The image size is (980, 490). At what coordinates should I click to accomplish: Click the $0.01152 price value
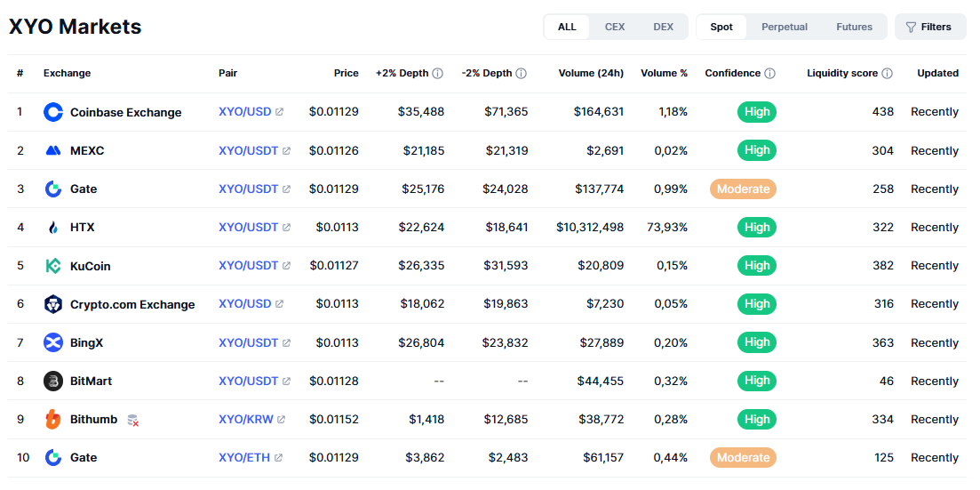334,419
